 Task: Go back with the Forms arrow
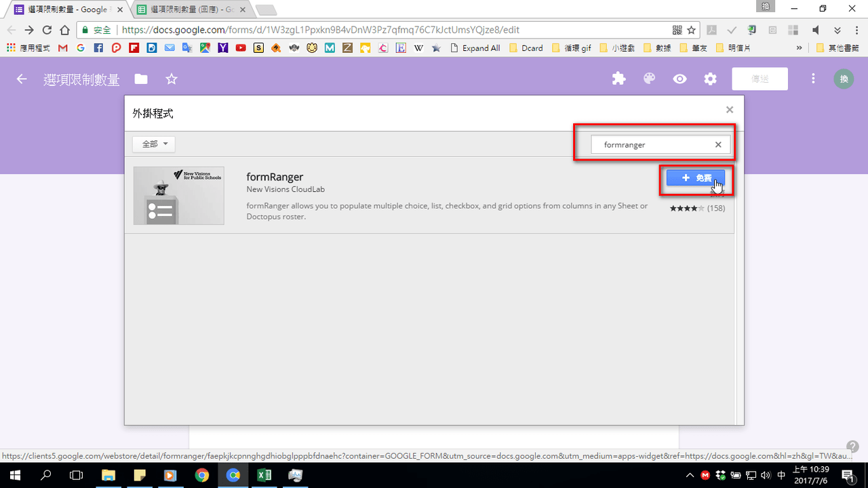(22, 79)
